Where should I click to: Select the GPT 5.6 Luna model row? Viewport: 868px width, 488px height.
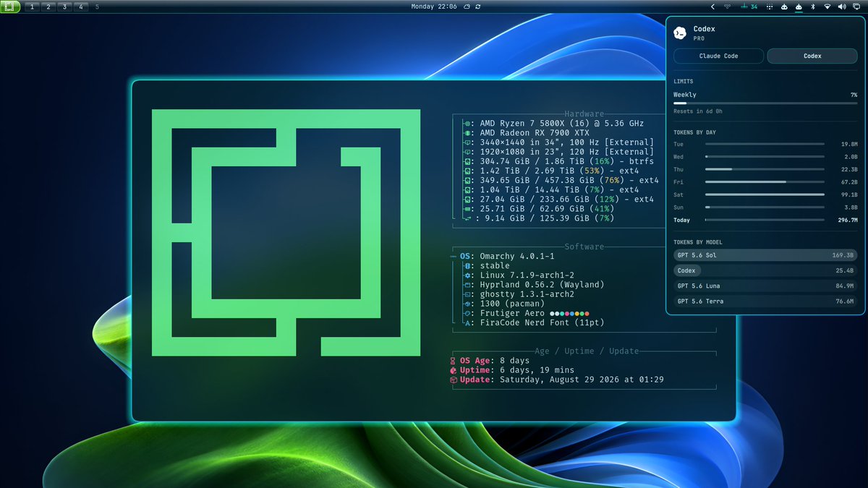coord(765,286)
